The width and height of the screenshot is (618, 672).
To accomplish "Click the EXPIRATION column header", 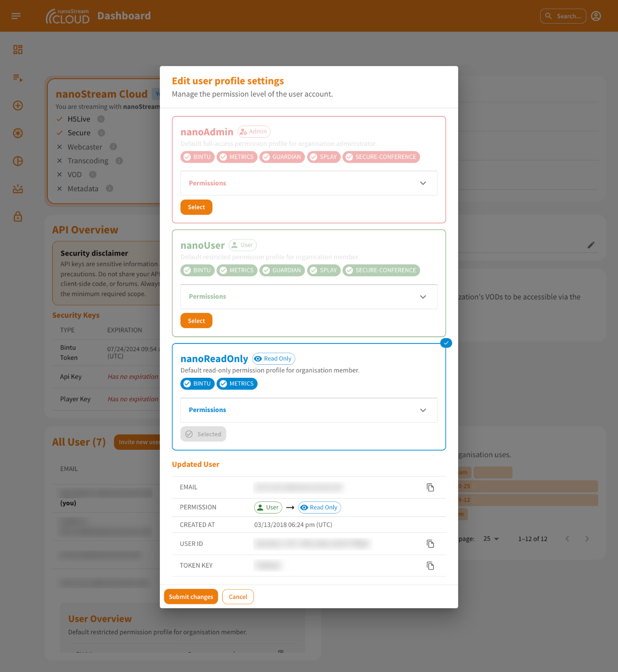I will point(125,330).
